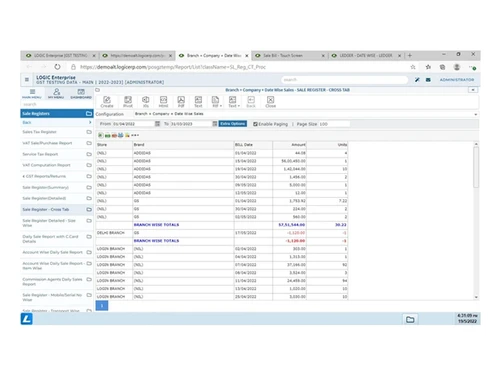Click the more options ellipsis above table
500x375 pixels.
135,135
